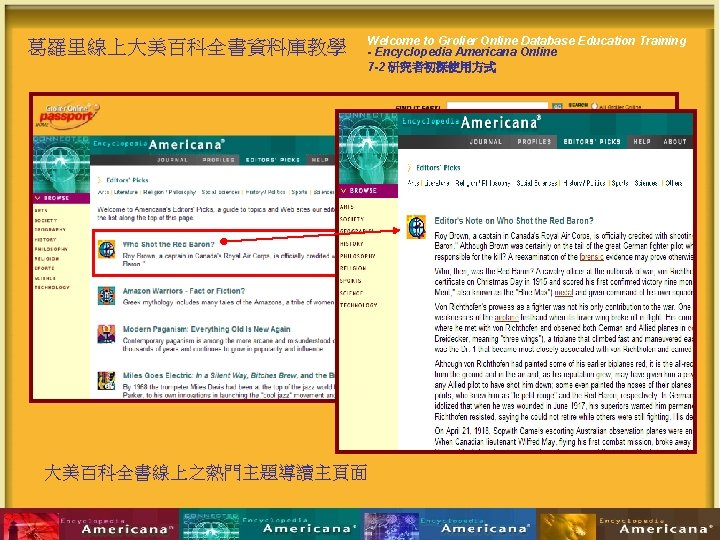Click the Editor's Note article icon in front window
Screen dimensions: 720x540
point(416,227)
